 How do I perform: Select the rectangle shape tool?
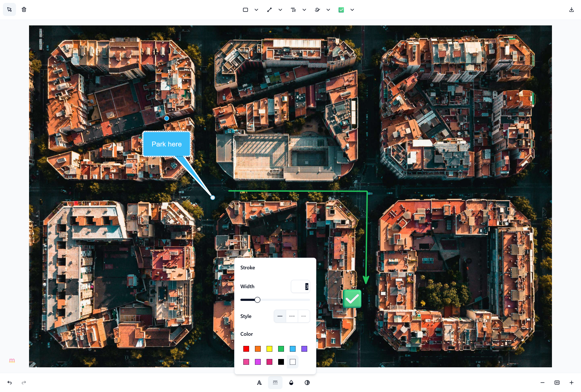pyautogui.click(x=245, y=10)
